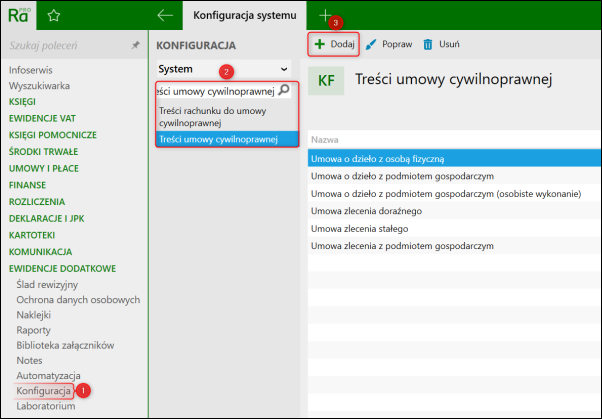
Task: Click the favorites star icon
Action: (x=54, y=15)
